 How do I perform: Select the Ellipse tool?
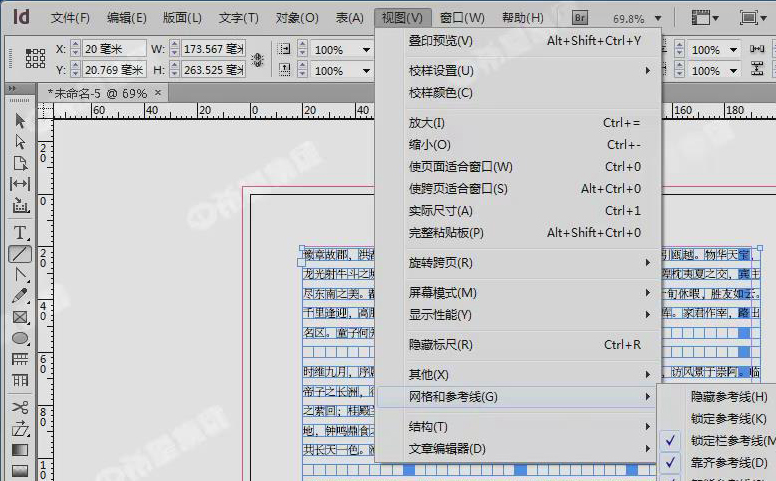click(20, 339)
